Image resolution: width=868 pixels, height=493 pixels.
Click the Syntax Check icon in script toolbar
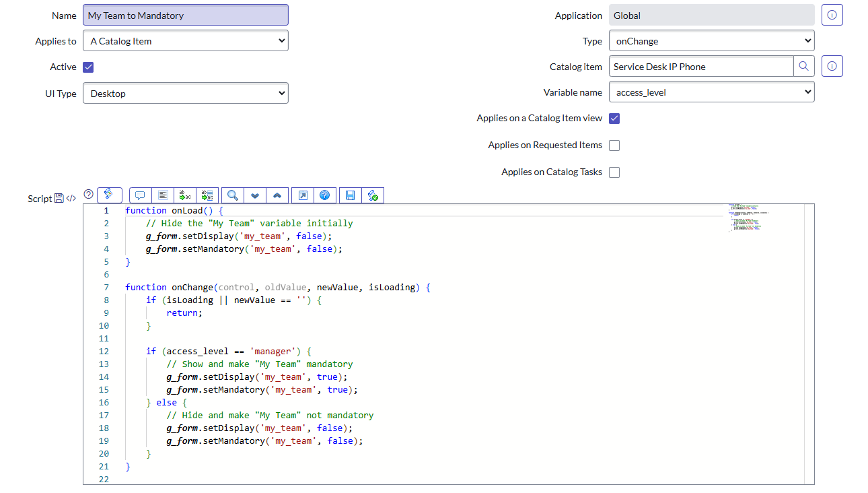pos(373,195)
